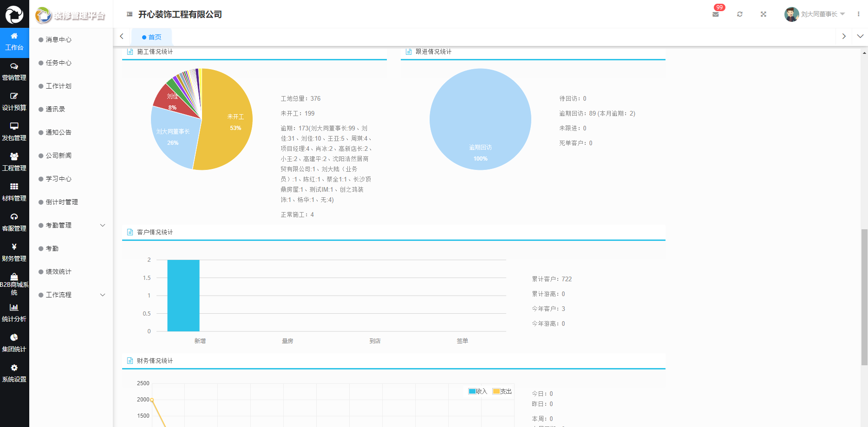Collapse sidebar using the menu fold icon
The height and width of the screenshot is (427, 868).
point(130,14)
